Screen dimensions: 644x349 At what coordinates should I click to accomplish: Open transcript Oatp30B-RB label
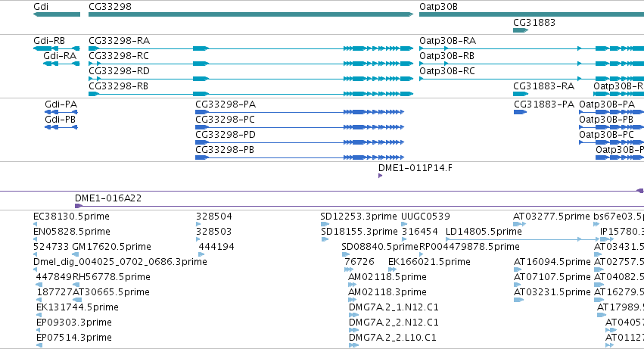pyautogui.click(x=446, y=56)
